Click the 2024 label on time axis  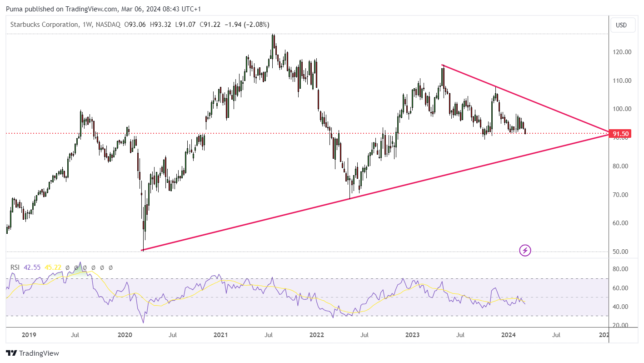[x=508, y=335]
